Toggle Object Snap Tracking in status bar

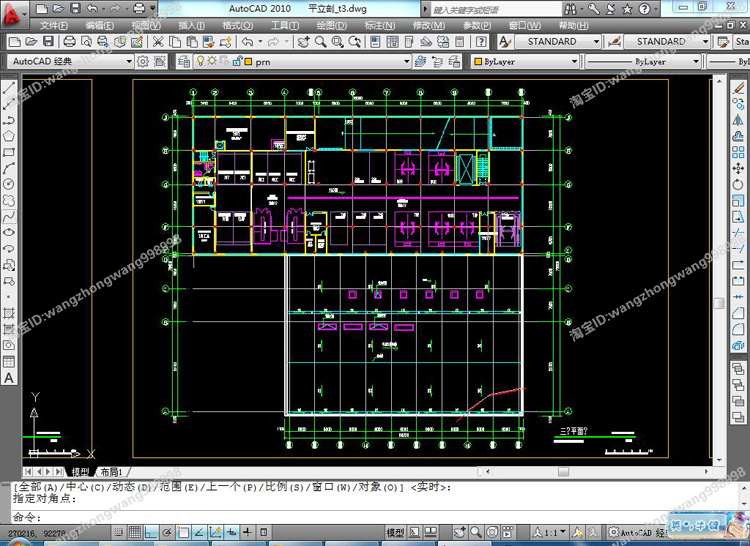click(199, 532)
